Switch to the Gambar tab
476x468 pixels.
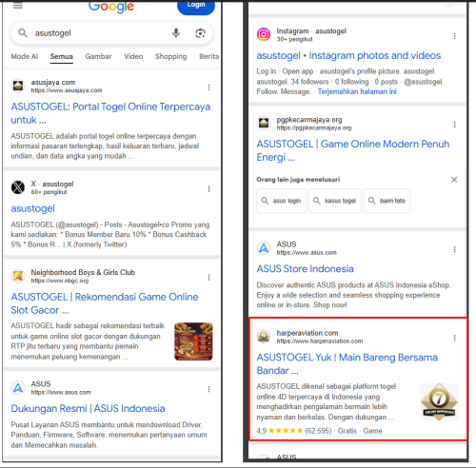pos(98,56)
